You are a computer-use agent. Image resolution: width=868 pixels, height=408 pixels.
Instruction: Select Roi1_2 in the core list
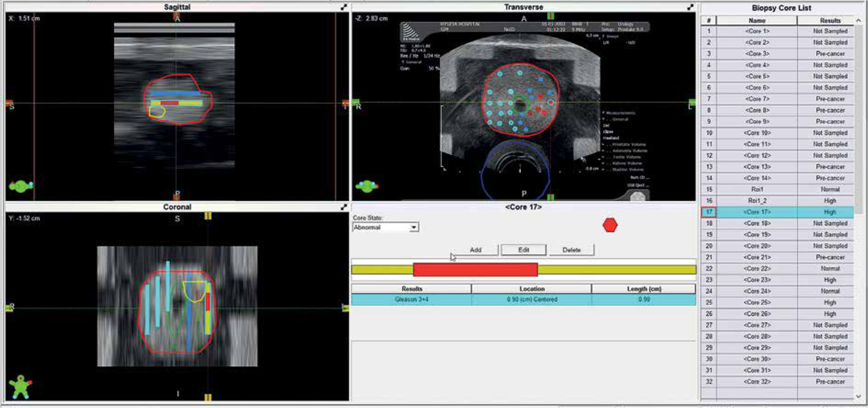point(757,201)
